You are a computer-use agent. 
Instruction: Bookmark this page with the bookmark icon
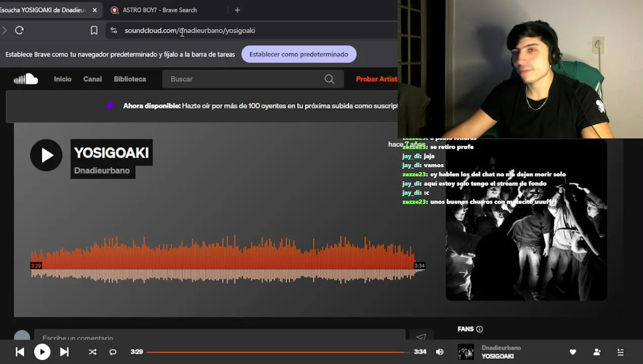(x=94, y=30)
